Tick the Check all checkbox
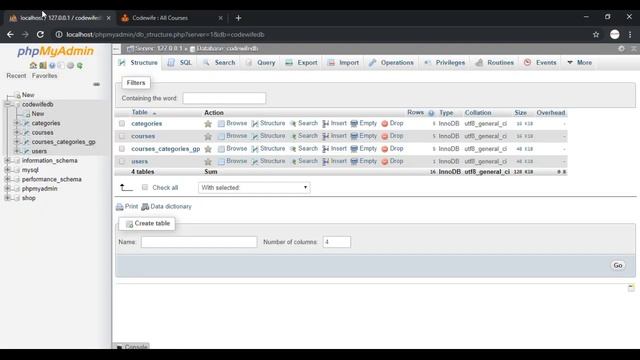 (x=145, y=187)
